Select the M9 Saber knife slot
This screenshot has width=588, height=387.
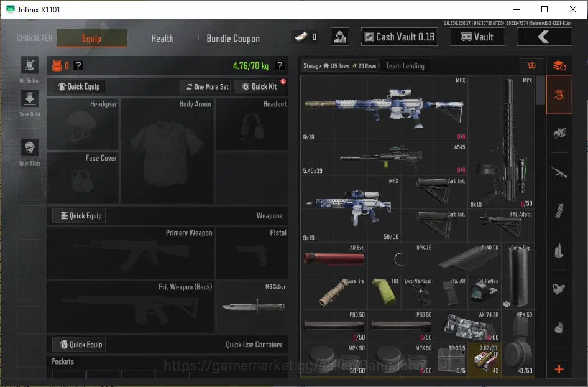[252, 307]
